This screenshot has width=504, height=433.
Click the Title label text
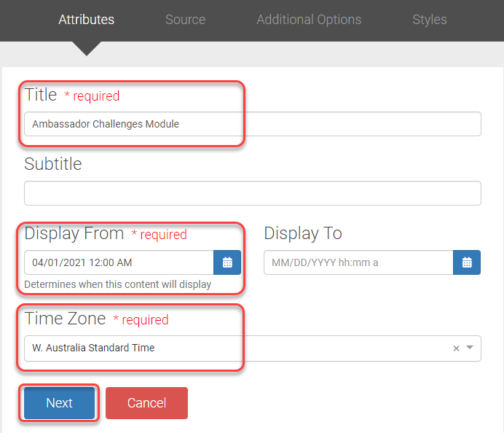tap(41, 95)
